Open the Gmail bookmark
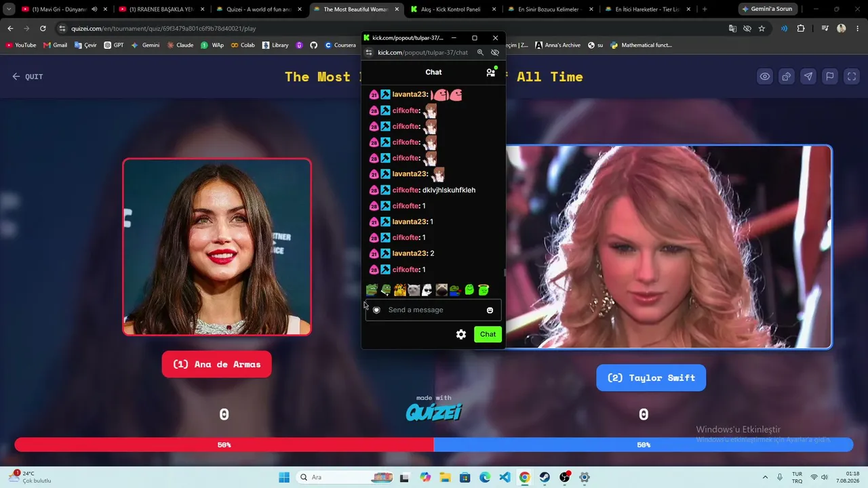This screenshot has height=488, width=868. [55, 45]
